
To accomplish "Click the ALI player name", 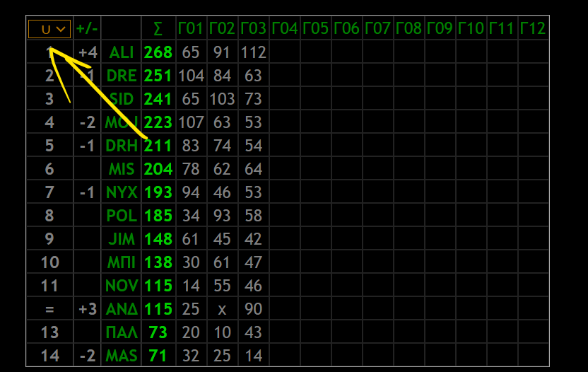I will [122, 52].
